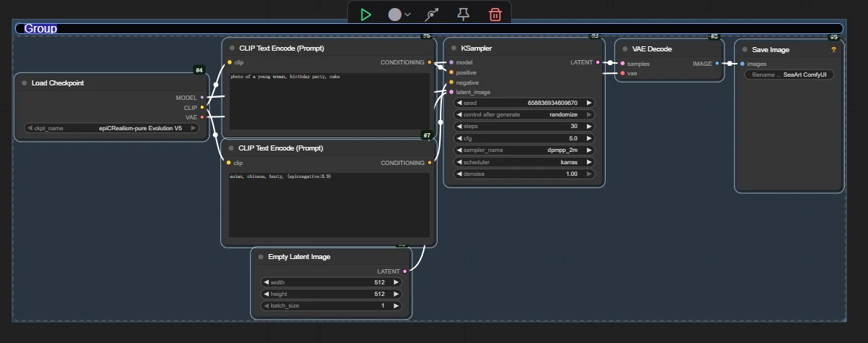Click the filename prefix field in Save Image

(x=789, y=75)
